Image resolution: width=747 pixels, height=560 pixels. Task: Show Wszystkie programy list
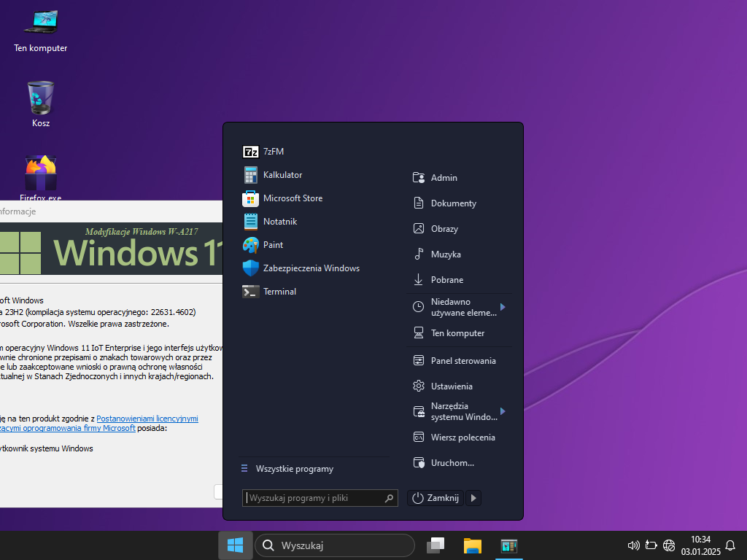294,469
